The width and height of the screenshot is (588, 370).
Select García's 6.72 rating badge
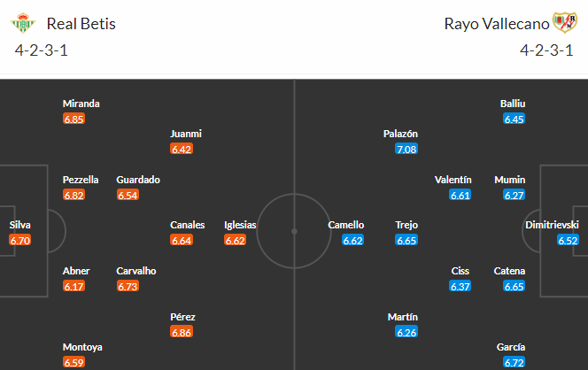click(x=514, y=362)
